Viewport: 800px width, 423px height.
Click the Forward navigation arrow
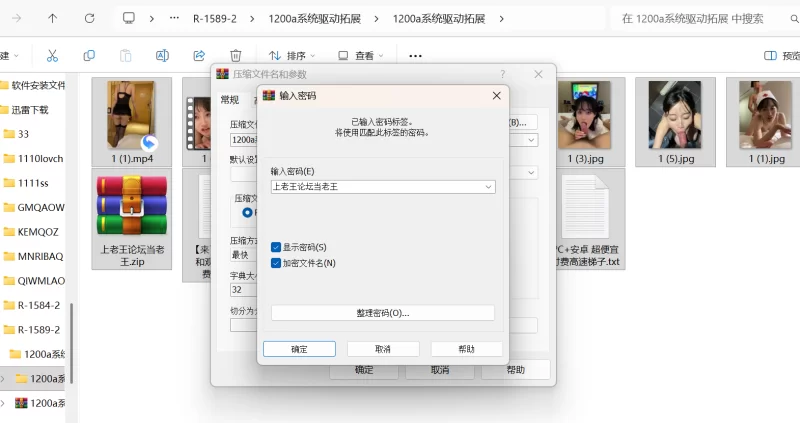coord(16,18)
